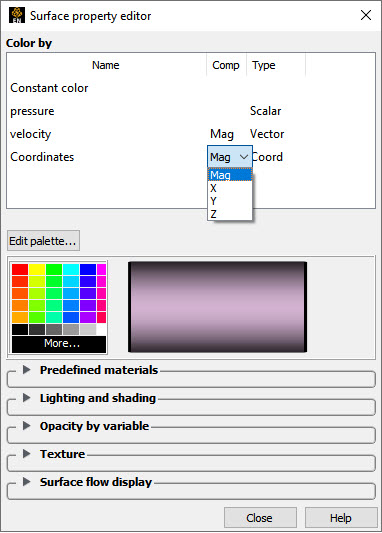Expand Opacity by variable section

coord(27,426)
